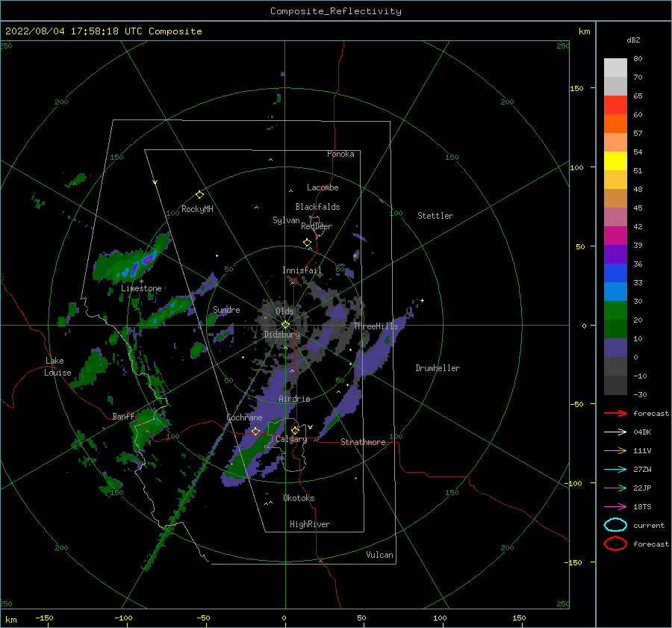Screen dimensions: 672x628
Task: Click the Airdrie town label
Action: [294, 399]
